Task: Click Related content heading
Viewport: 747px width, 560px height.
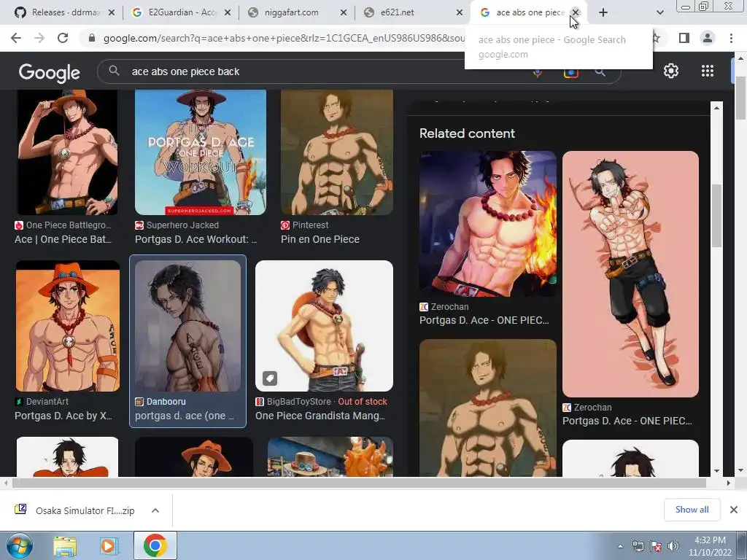Action: [467, 133]
